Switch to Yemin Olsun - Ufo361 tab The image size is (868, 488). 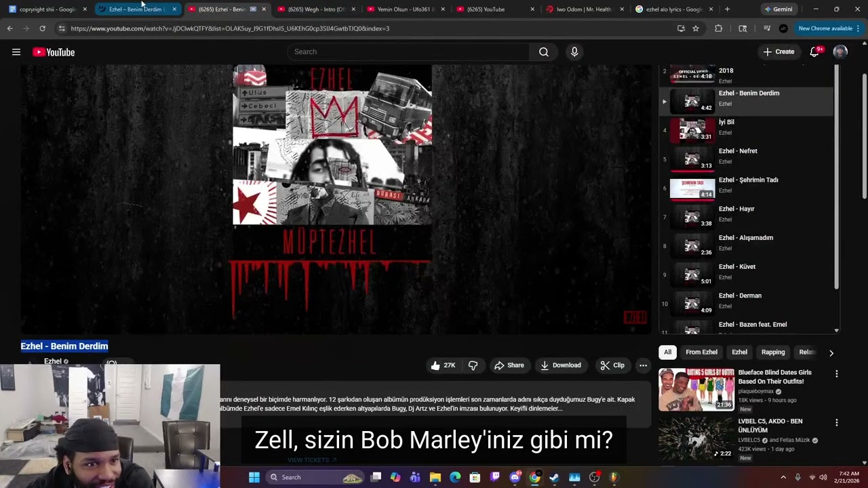pyautogui.click(x=405, y=9)
